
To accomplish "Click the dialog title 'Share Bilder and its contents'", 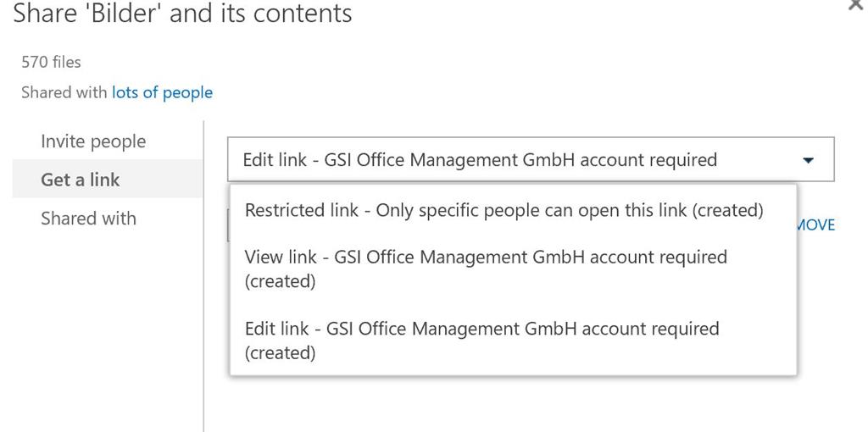I will click(182, 14).
